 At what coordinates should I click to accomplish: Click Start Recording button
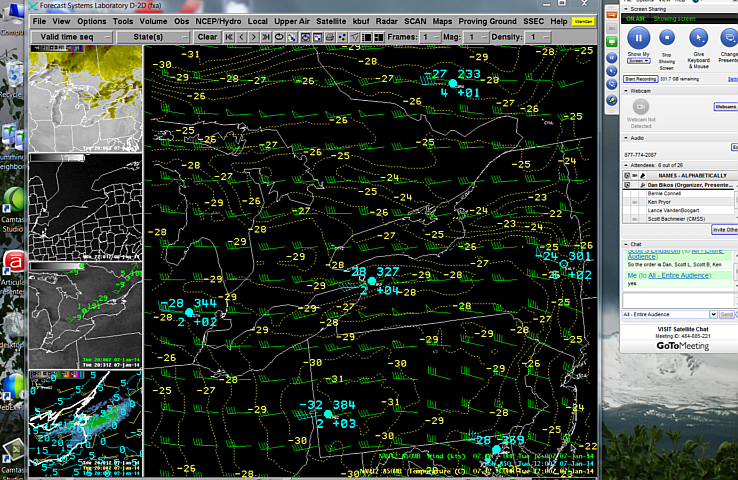(640, 78)
